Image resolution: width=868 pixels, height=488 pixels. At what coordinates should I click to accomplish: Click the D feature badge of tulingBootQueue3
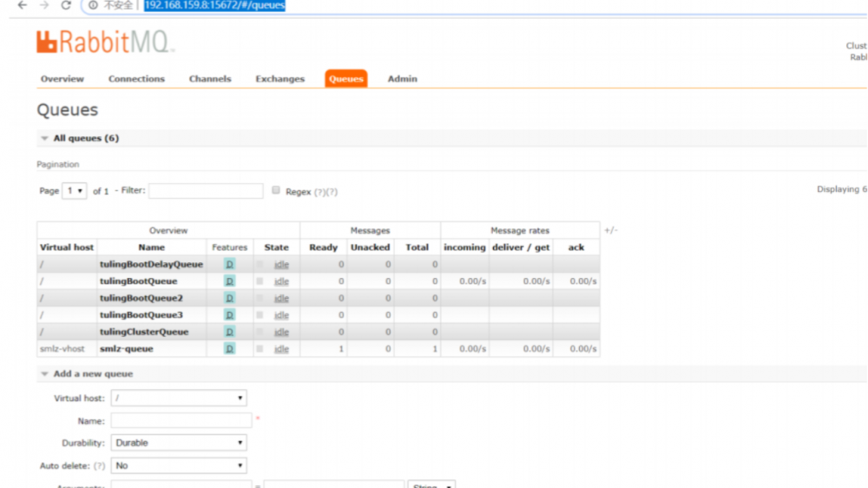click(x=229, y=315)
